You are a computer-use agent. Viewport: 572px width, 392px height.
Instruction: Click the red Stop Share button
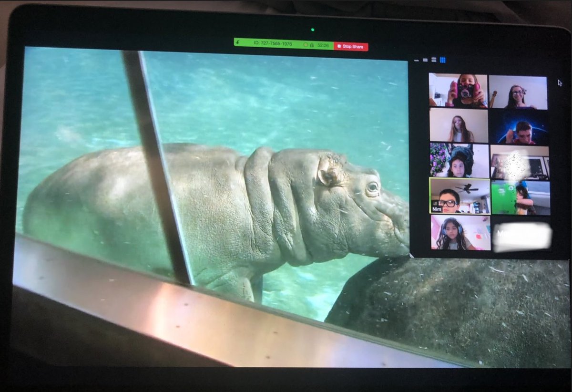point(351,46)
